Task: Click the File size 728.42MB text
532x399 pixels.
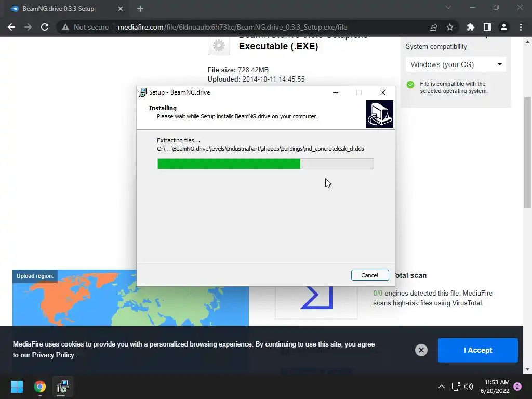Action: tap(238, 70)
